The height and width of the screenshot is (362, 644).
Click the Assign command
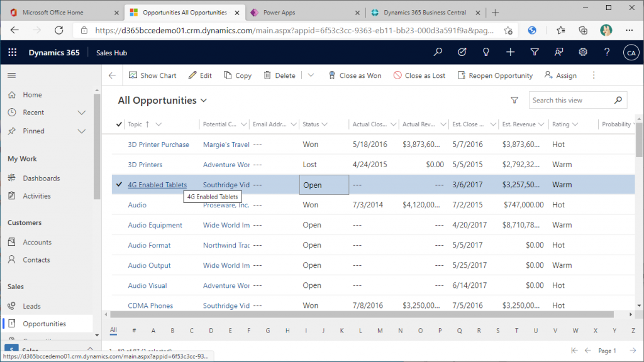[x=560, y=75]
